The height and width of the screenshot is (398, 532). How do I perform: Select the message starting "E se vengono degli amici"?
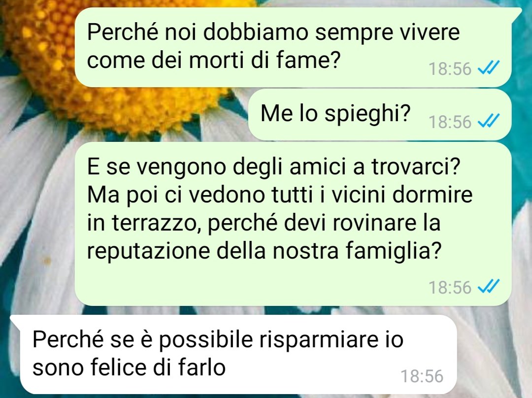click(293, 224)
